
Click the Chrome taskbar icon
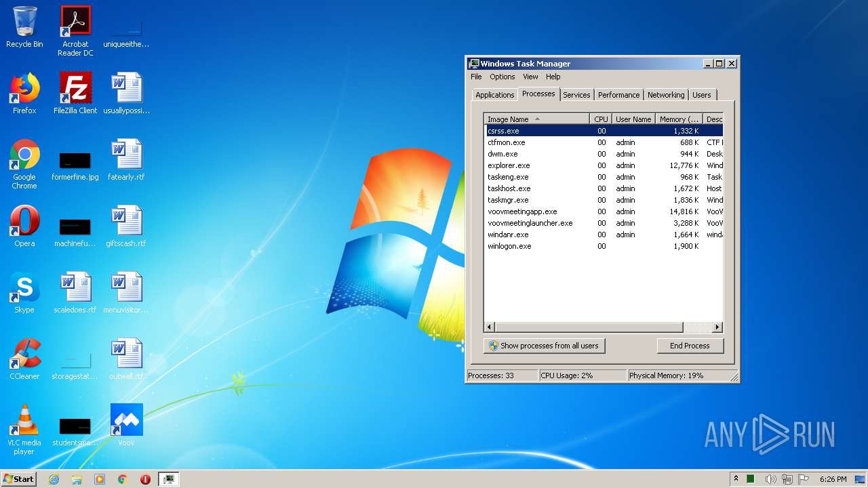[122, 479]
